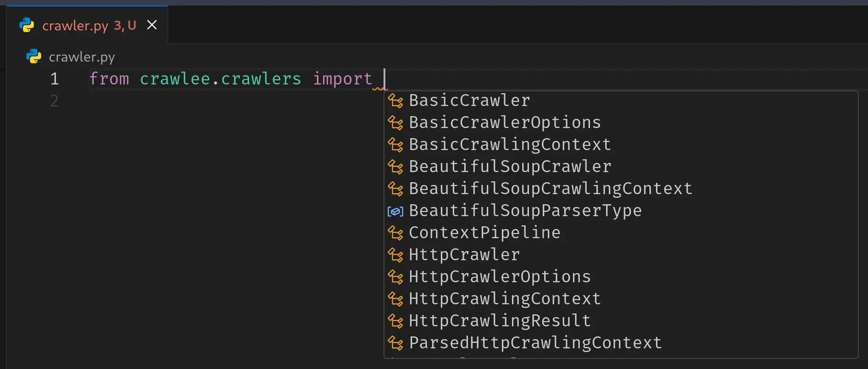This screenshot has height=369, width=868.
Task: Click the class icon beside HttpCrawlingContext
Action: [395, 299]
